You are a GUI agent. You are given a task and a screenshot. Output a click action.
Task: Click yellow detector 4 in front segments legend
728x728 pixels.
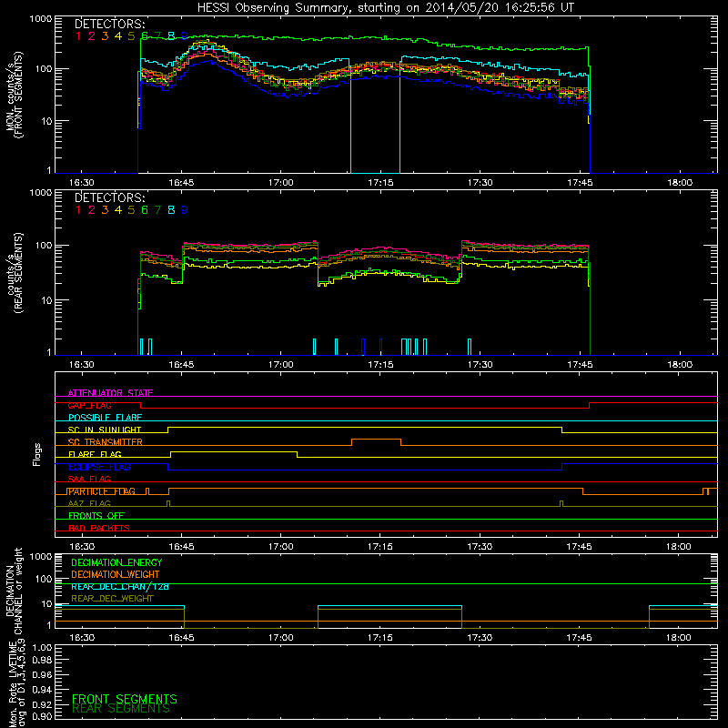pos(118,36)
